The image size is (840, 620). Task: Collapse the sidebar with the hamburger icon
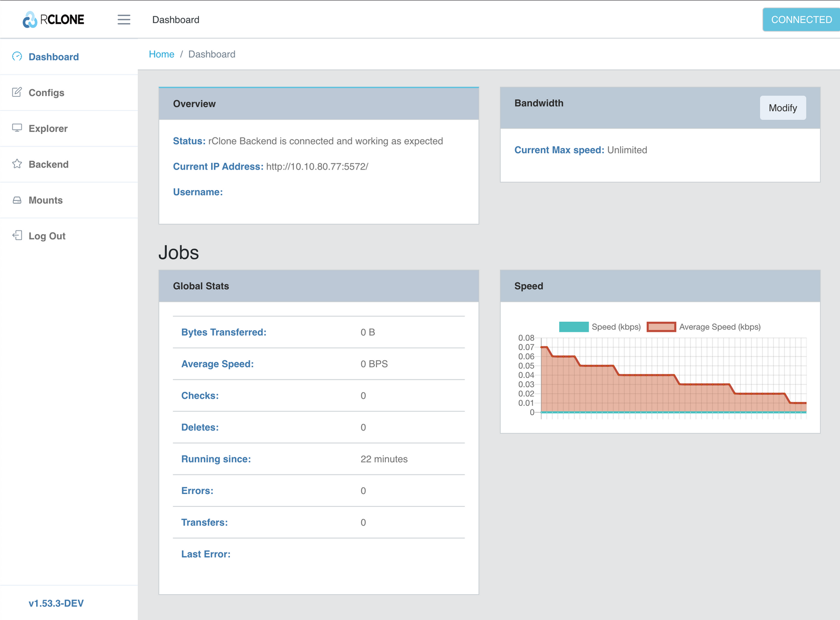click(x=124, y=19)
